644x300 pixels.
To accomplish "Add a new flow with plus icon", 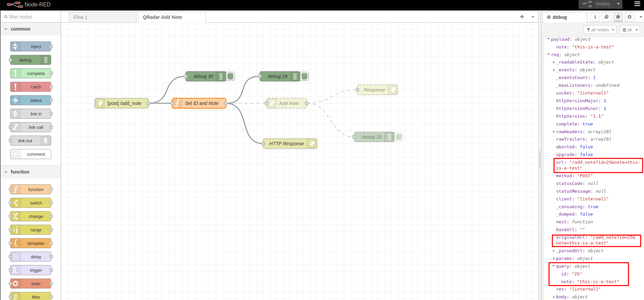I will click(x=522, y=17).
